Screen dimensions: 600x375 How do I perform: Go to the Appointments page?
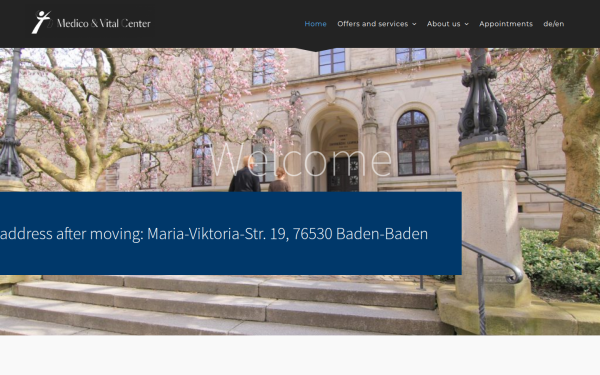pos(506,24)
